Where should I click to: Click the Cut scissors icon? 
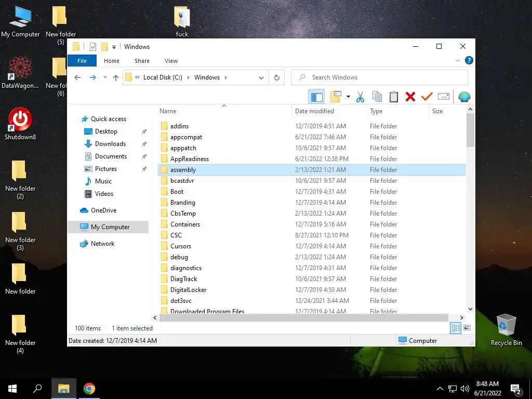(361, 97)
